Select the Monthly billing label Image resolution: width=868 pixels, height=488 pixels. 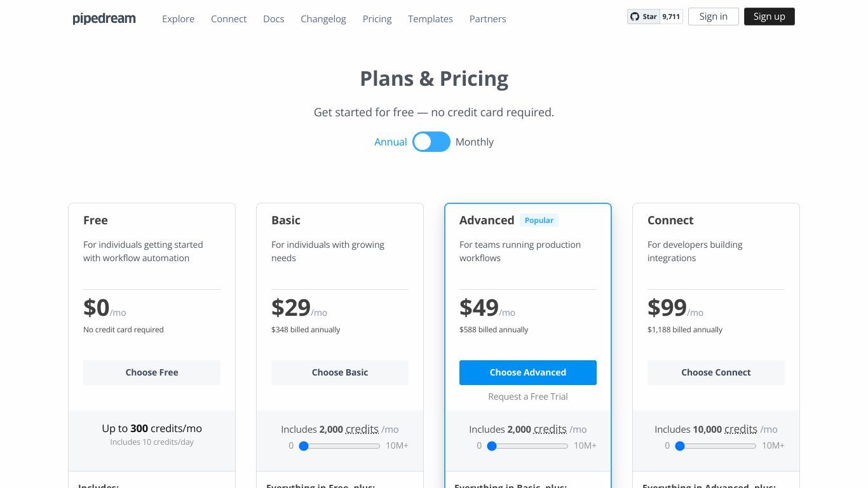474,142
